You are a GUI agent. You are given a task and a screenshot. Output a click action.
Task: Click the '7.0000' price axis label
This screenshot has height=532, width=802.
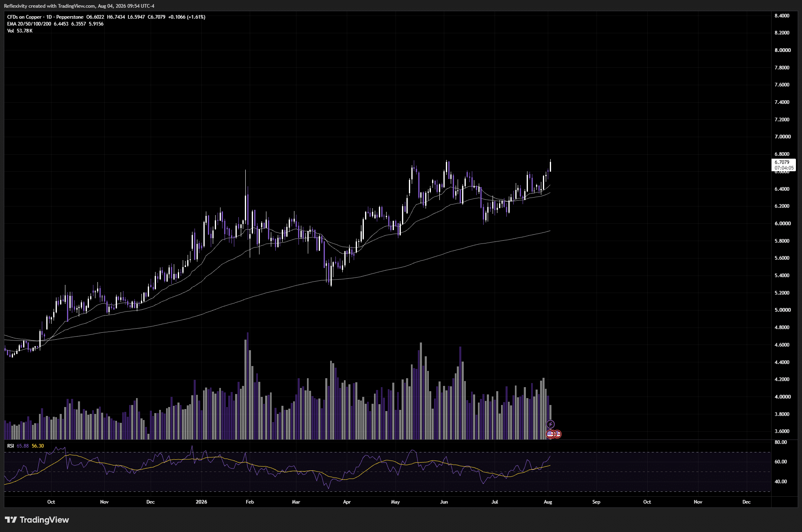click(783, 137)
